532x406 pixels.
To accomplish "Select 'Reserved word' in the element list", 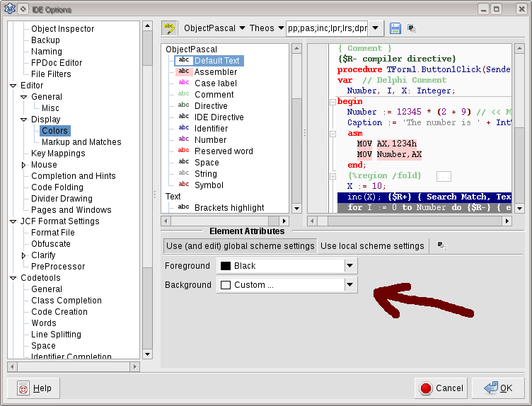I will pos(224,151).
